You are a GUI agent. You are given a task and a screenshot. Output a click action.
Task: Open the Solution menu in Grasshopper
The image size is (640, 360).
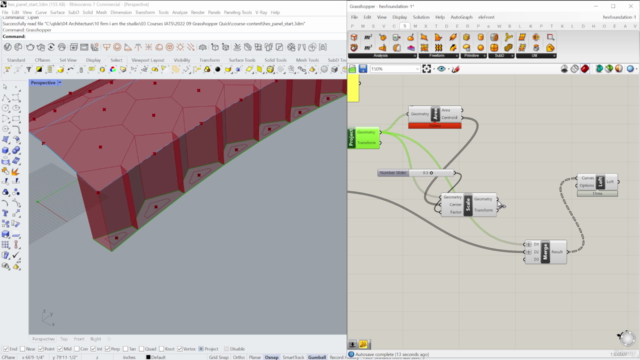(x=421, y=17)
